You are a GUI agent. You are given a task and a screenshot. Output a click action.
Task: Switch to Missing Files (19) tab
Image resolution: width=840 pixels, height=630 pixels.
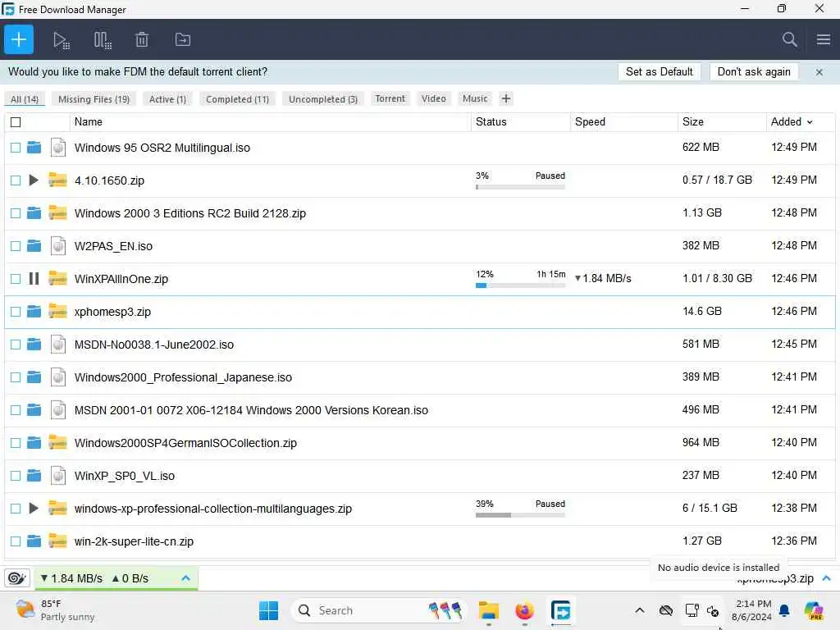(94, 99)
